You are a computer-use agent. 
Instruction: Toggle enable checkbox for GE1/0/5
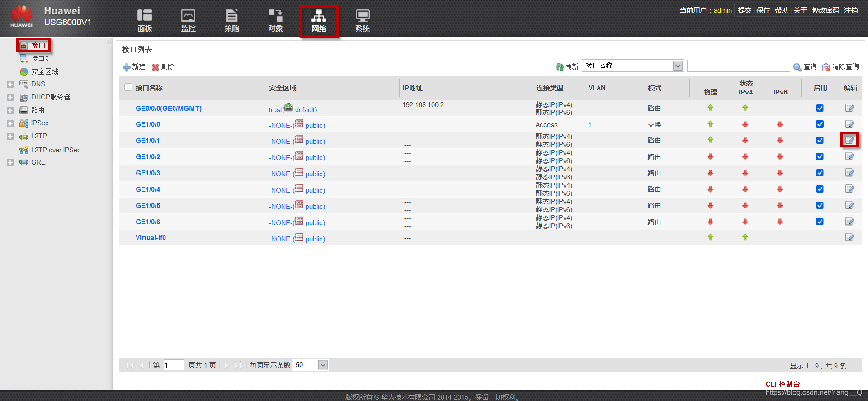tap(820, 206)
